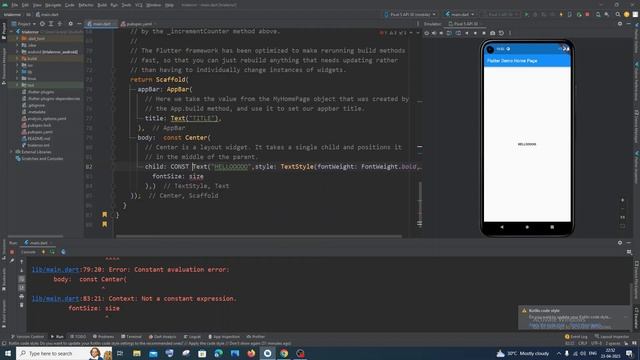
Task: Click the bookmark icon on line 88 gutter
Action: [x=104, y=224]
